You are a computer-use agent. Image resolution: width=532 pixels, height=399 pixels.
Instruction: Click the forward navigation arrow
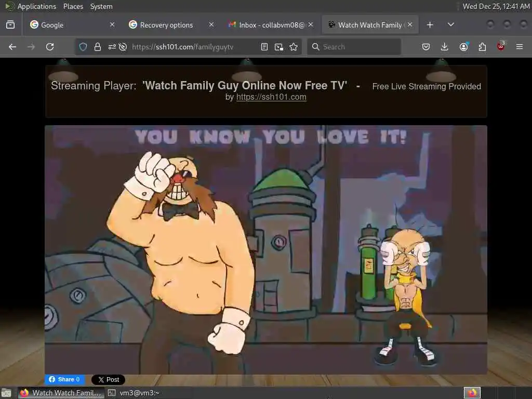(x=31, y=47)
